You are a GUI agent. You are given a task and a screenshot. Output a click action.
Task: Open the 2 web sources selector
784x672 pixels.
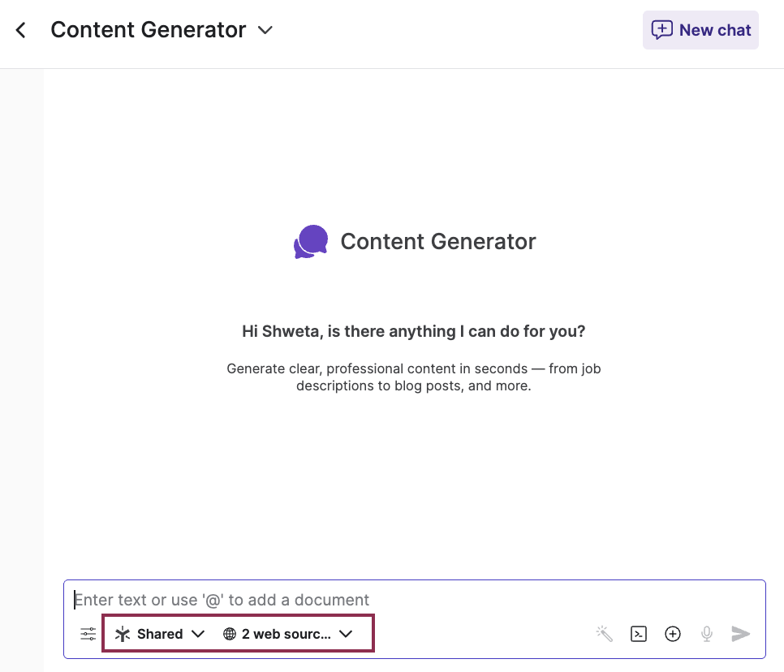286,634
